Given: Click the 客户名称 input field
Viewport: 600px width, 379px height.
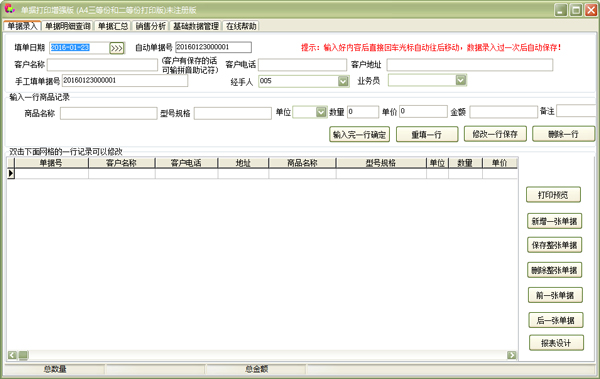Looking at the screenshot, I should click(102, 65).
